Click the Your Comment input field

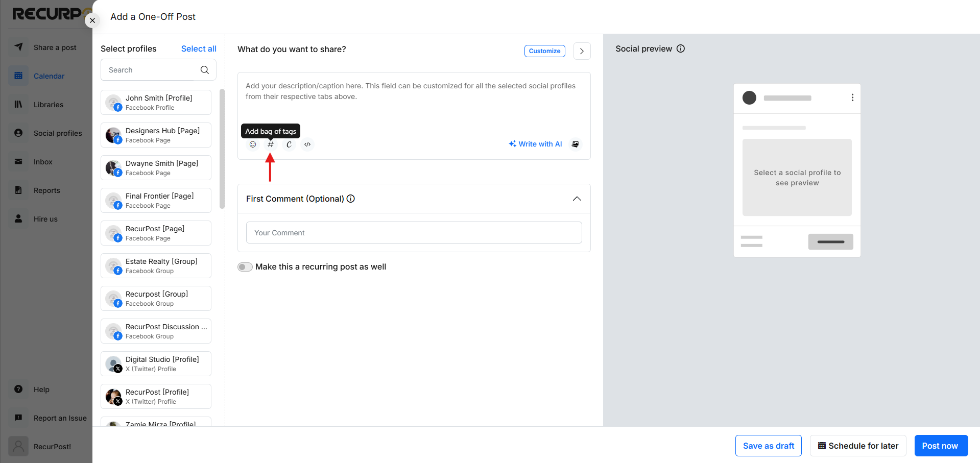point(414,233)
